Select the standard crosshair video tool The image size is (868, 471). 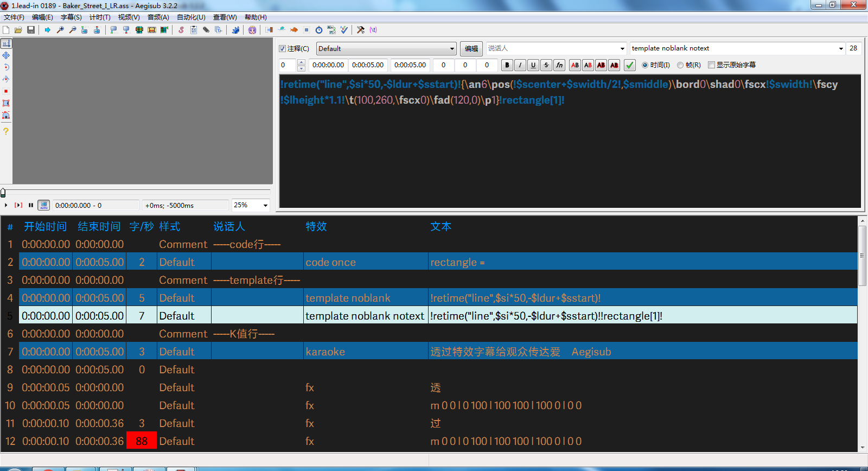pyautogui.click(x=6, y=43)
